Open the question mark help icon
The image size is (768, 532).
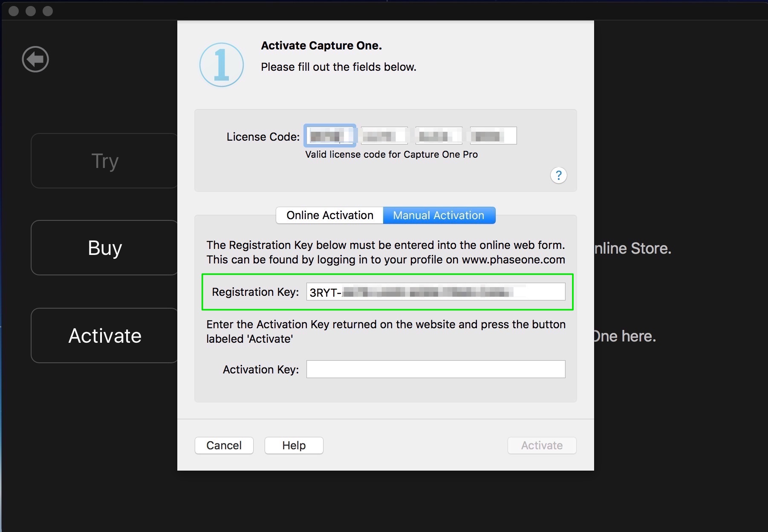558,175
